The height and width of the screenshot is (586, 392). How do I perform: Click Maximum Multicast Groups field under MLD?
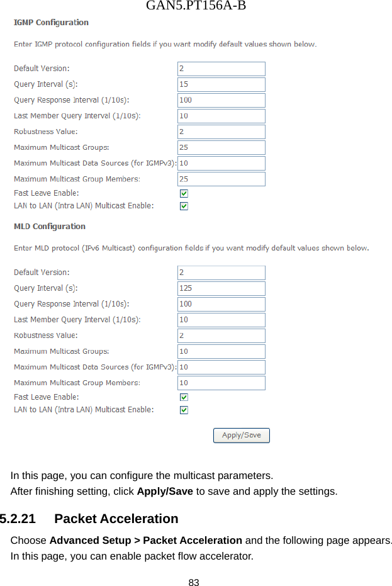[221, 351]
